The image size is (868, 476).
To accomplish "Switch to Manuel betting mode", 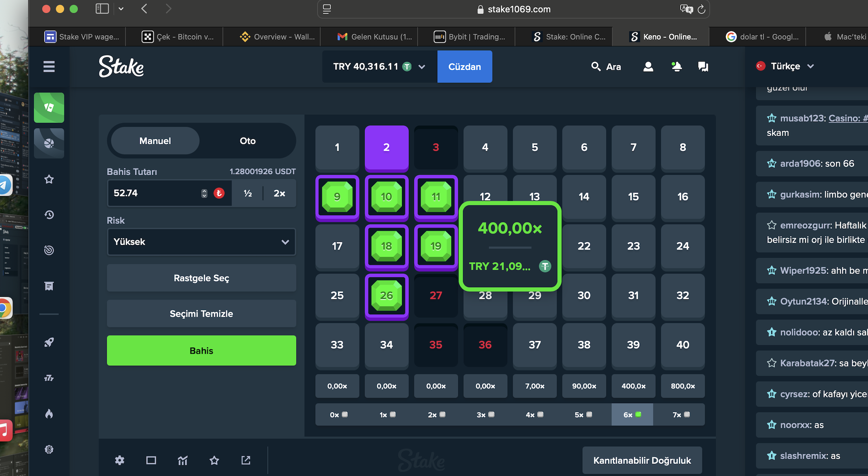I will tap(155, 141).
